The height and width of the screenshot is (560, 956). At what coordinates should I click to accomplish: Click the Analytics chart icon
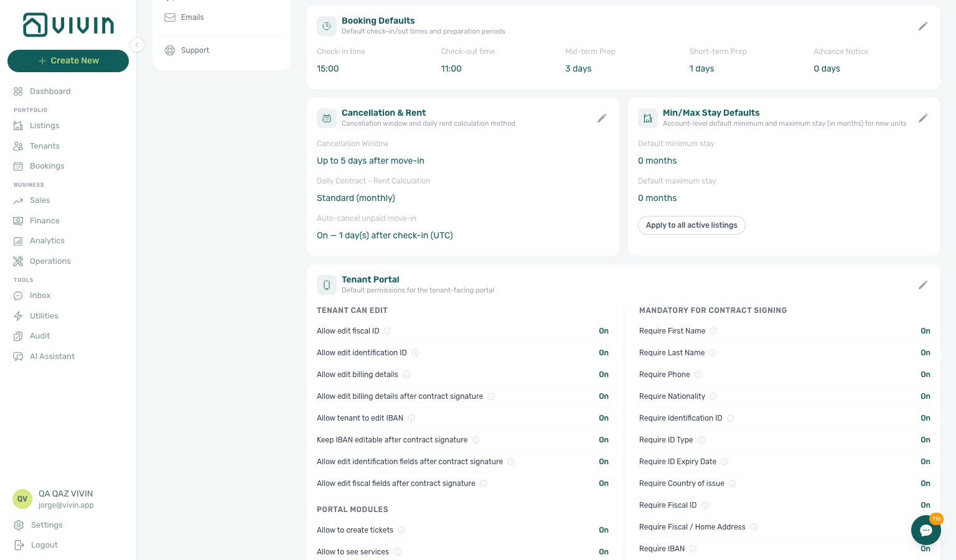(18, 241)
